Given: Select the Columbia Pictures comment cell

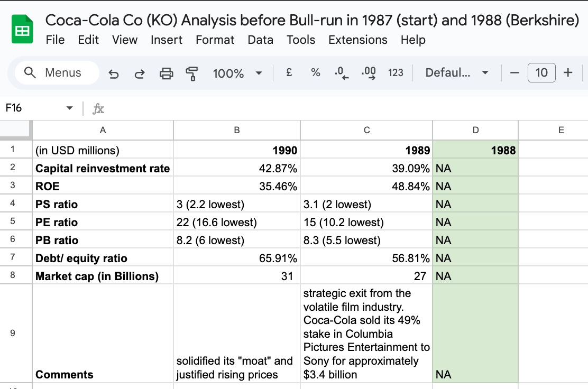Looking at the screenshot, I should coord(366,334).
